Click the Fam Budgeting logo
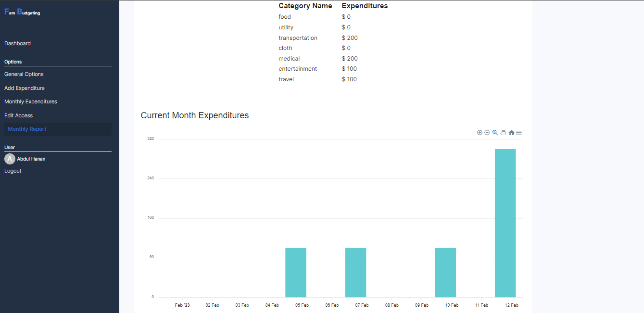The height and width of the screenshot is (313, 644). pyautogui.click(x=22, y=13)
